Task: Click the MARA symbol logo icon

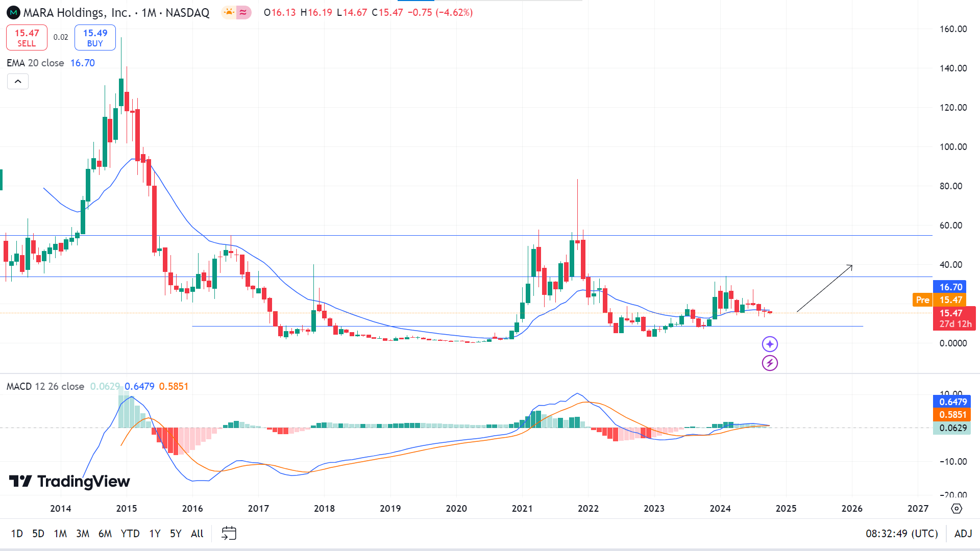Action: [x=13, y=12]
